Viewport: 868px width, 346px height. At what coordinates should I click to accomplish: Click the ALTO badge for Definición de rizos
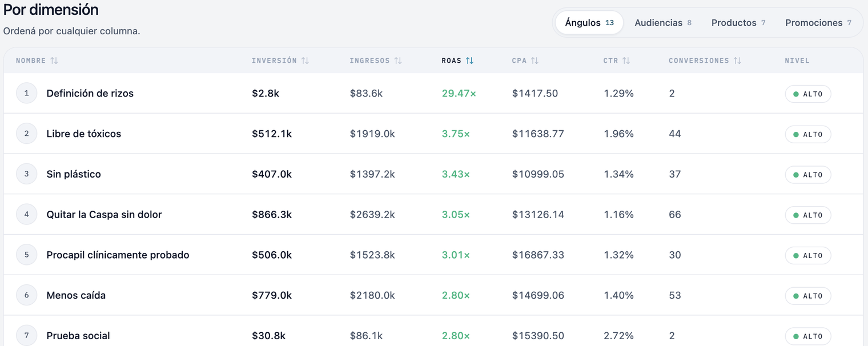[808, 94]
